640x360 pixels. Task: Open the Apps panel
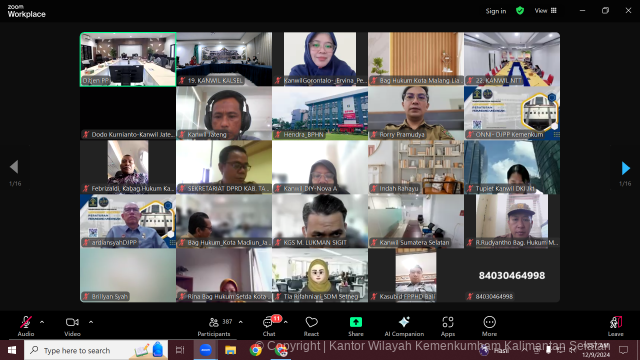point(448,322)
